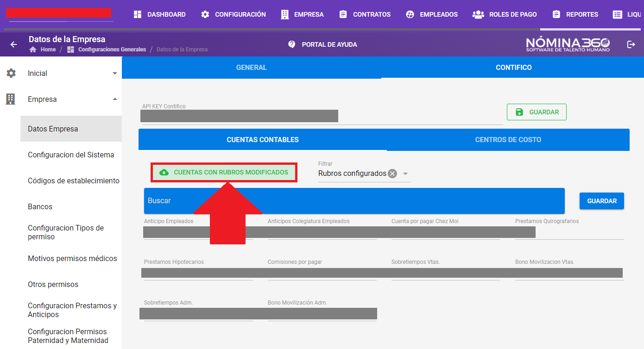Switch to the Contifico tab
644x349 pixels.
514,68
